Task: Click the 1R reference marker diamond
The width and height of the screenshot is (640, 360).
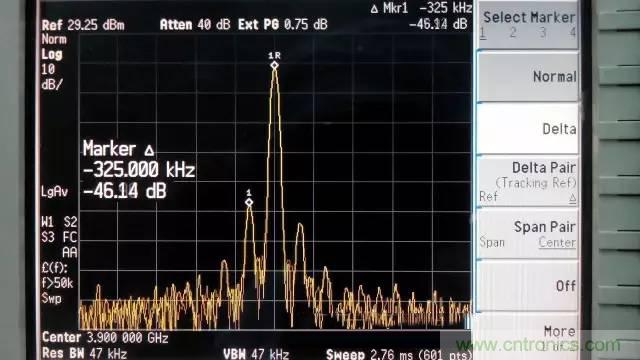Action: [x=275, y=65]
